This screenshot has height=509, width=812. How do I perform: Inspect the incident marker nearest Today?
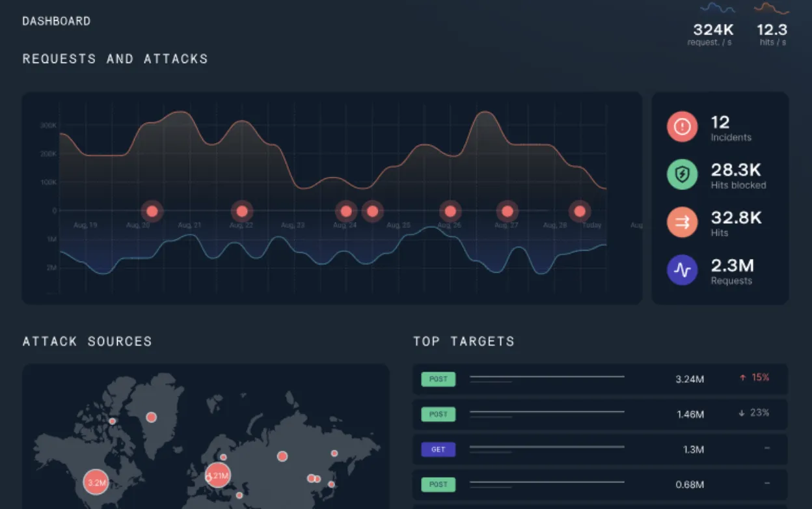580,211
